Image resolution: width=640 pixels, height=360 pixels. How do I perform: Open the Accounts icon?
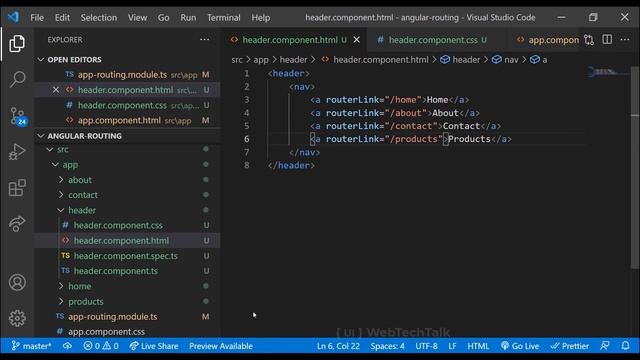click(x=17, y=282)
